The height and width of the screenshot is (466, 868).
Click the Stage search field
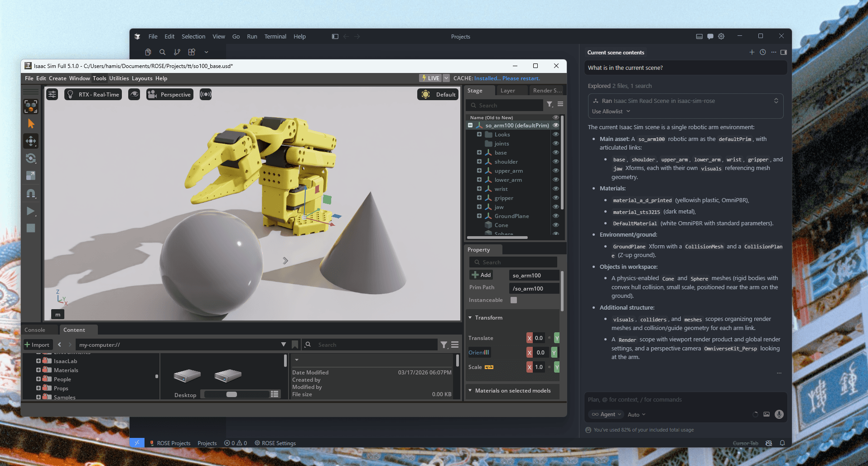[504, 105]
